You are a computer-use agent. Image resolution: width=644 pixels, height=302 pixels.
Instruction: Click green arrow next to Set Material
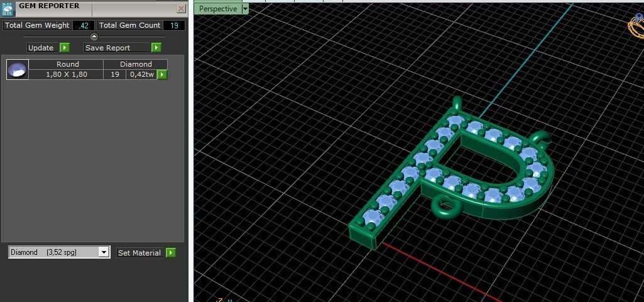point(170,253)
